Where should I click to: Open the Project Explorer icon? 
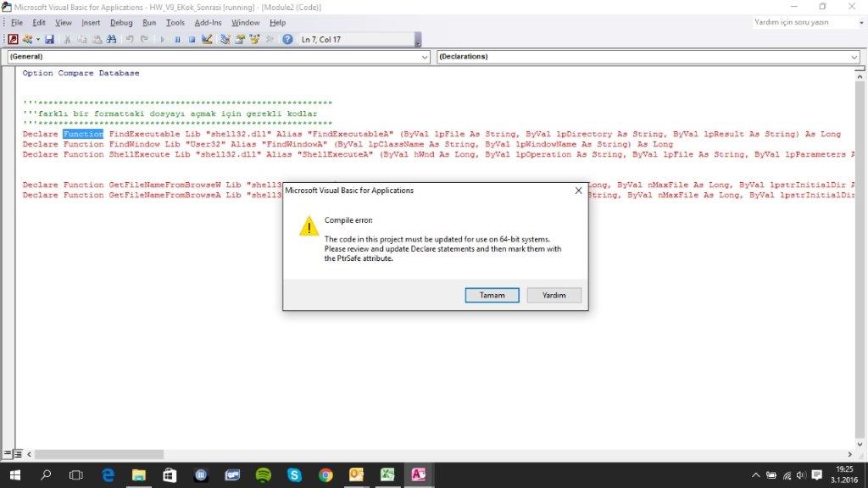(225, 40)
